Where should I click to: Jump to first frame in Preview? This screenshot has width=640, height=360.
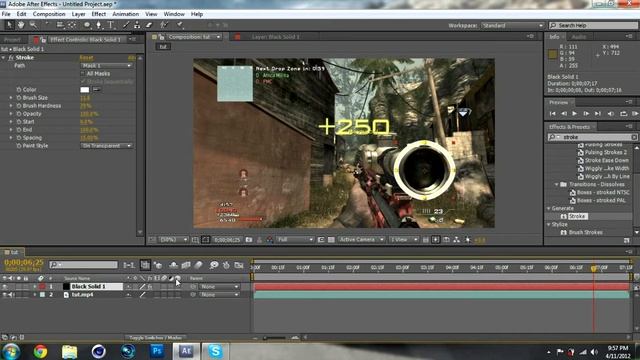tap(552, 113)
